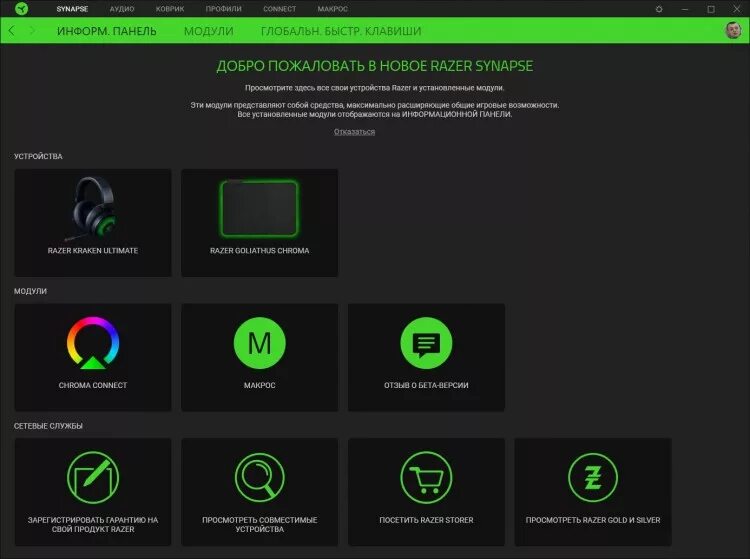Open the CONNECT top tab
This screenshot has height=559, width=750.
pos(279,9)
